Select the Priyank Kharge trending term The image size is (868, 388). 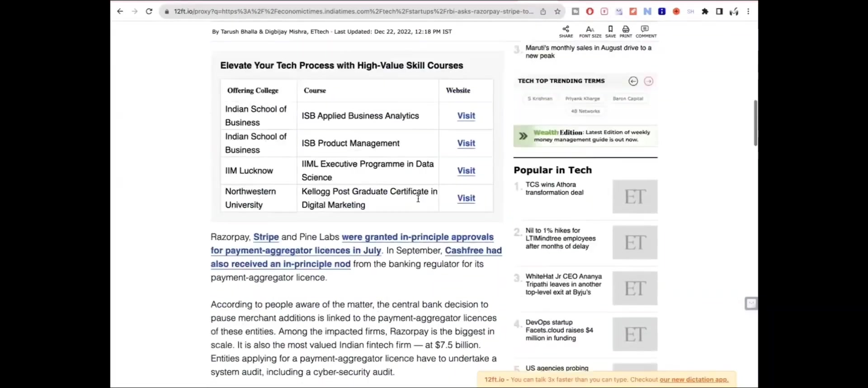pyautogui.click(x=582, y=99)
